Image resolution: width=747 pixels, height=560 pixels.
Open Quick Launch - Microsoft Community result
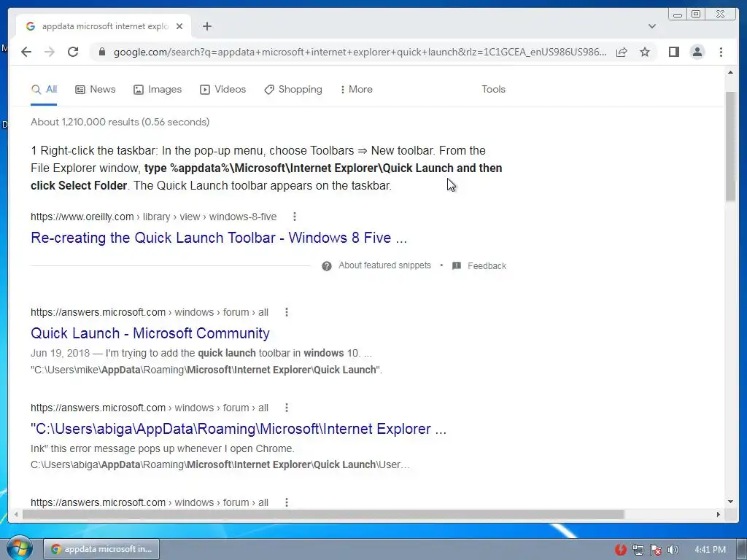(150, 333)
